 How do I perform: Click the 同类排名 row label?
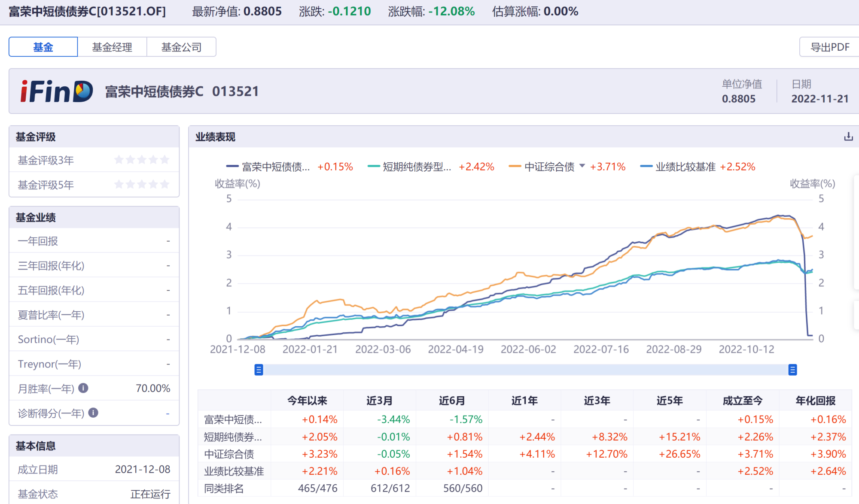click(224, 488)
